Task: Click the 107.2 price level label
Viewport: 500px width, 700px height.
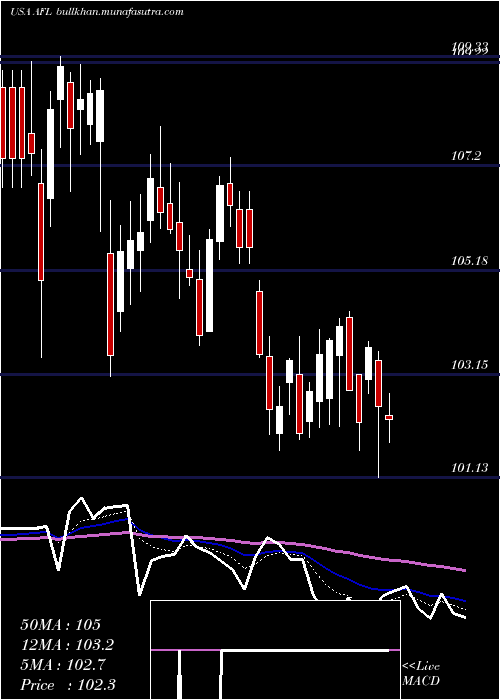Action: point(466,156)
